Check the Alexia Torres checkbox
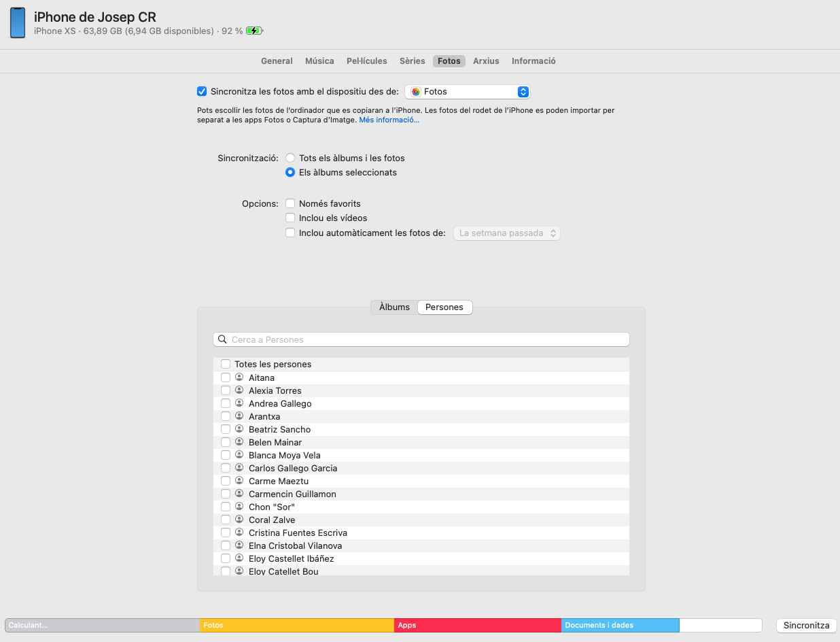The height and width of the screenshot is (642, 840). 226,390
